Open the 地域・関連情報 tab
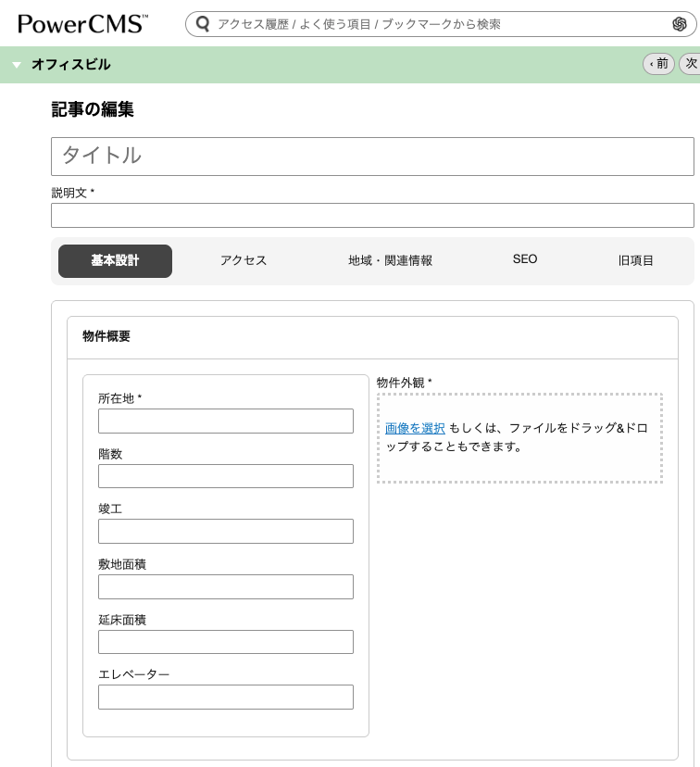 (x=390, y=260)
